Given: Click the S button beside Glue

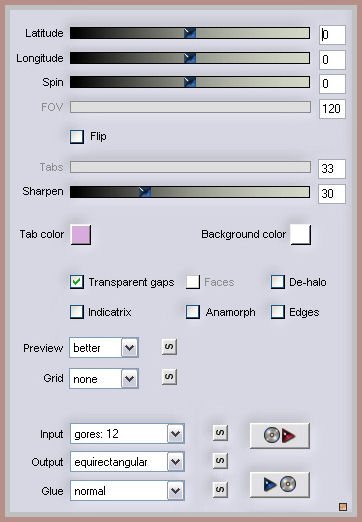Looking at the screenshot, I should (x=220, y=490).
